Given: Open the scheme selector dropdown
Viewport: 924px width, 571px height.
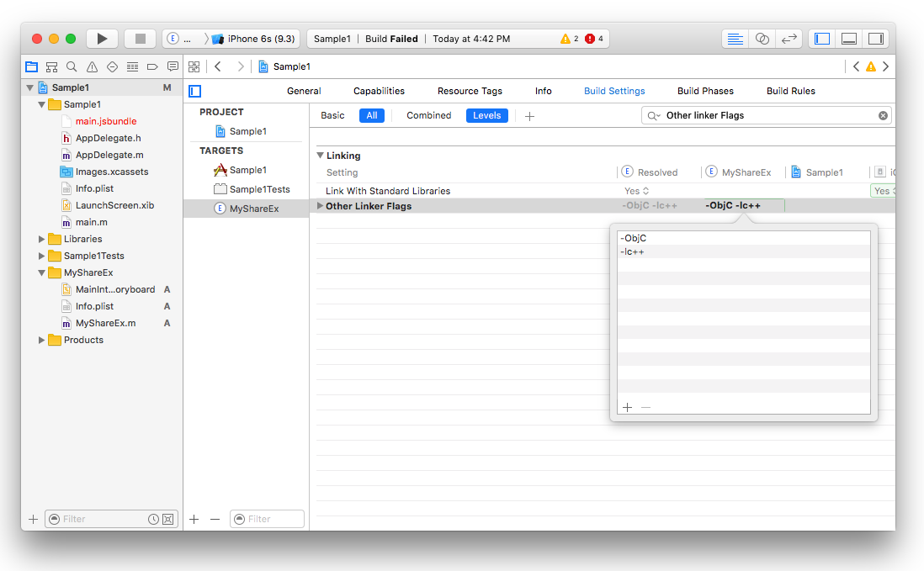Looking at the screenshot, I should pyautogui.click(x=180, y=39).
